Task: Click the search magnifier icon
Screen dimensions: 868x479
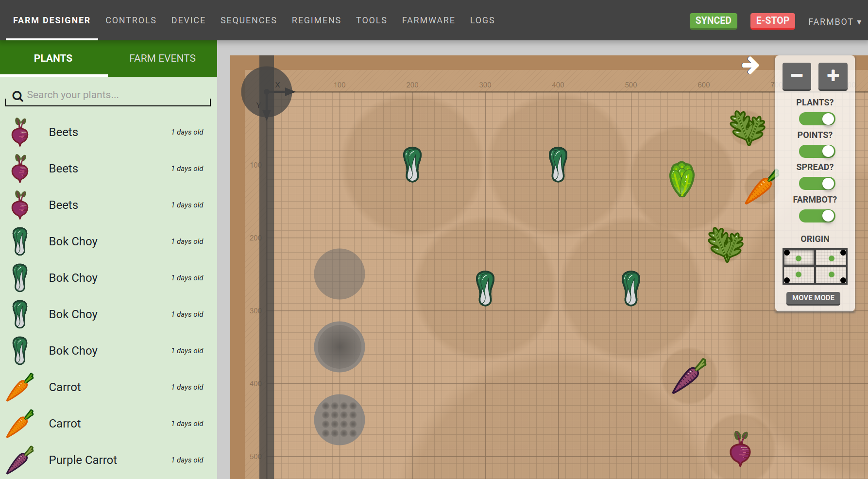Action: (17, 96)
